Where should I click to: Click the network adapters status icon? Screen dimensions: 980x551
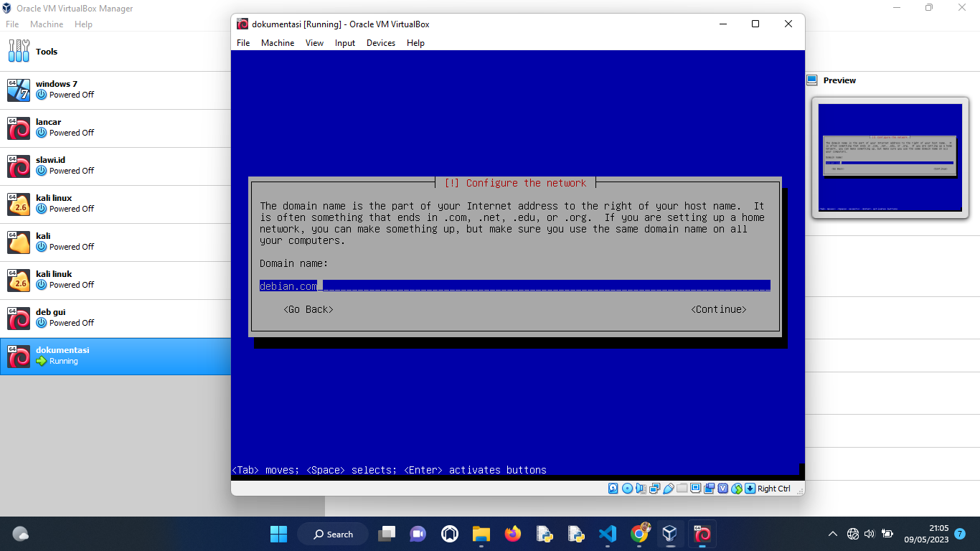654,489
